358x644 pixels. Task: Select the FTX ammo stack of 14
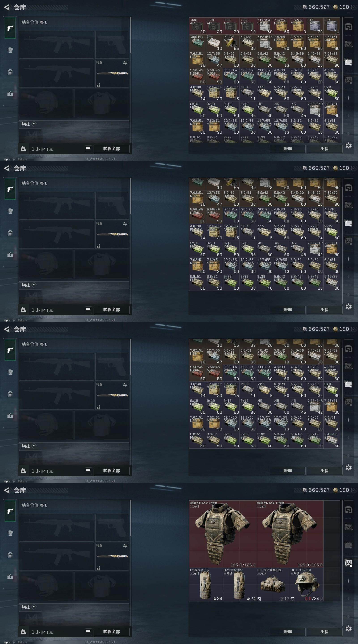click(332, 26)
